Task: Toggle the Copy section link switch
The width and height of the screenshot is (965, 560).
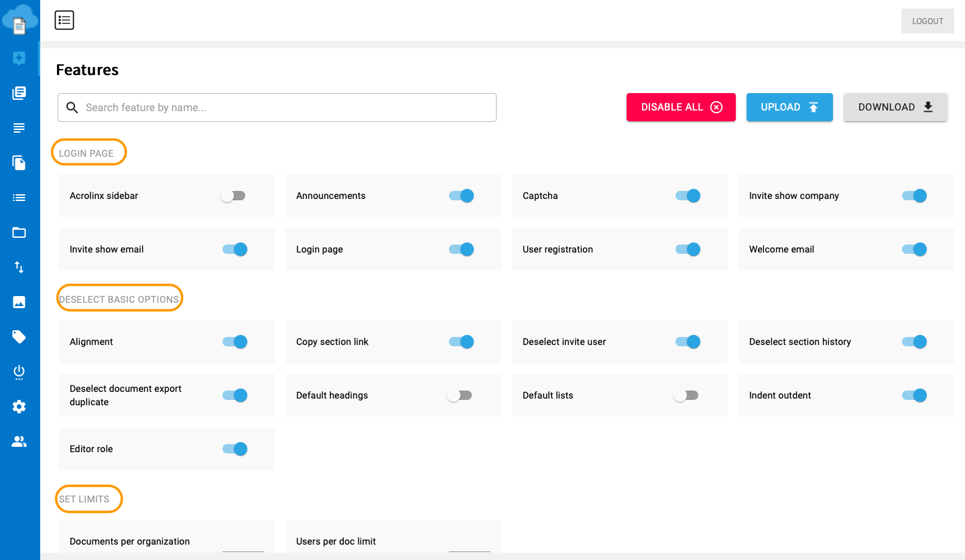Action: pos(461,342)
